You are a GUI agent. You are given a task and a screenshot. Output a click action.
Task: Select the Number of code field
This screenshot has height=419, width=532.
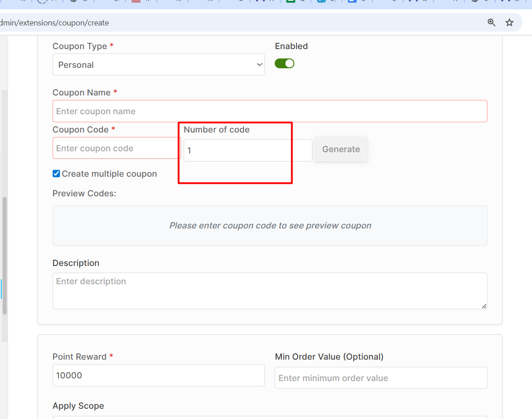click(247, 150)
